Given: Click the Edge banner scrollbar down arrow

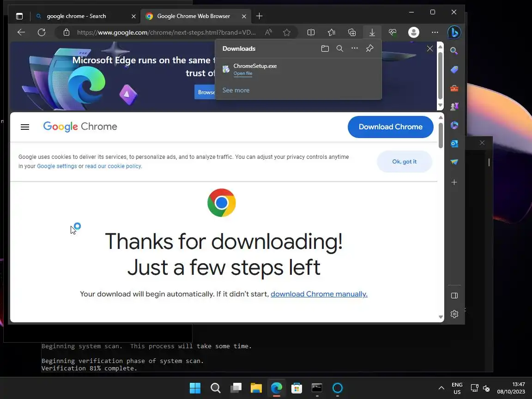Looking at the screenshot, I should pyautogui.click(x=440, y=105).
